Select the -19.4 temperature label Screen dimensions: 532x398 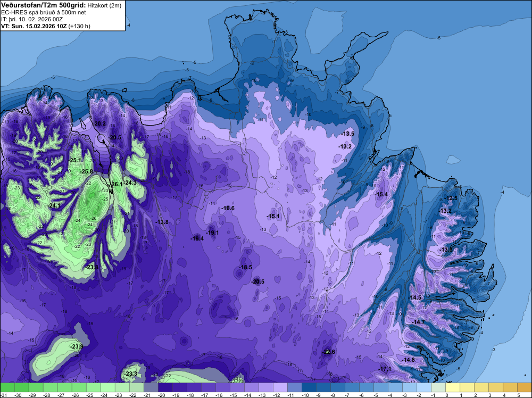pyautogui.click(x=197, y=238)
